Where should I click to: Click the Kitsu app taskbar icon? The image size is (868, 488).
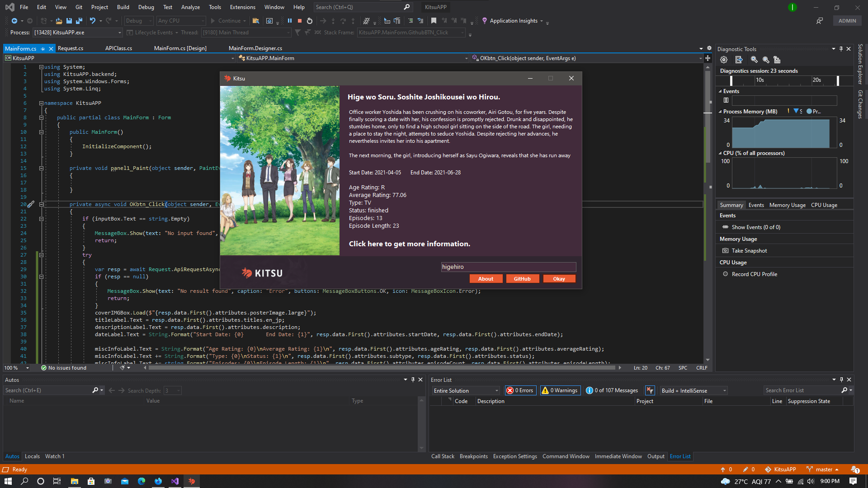pyautogui.click(x=192, y=481)
